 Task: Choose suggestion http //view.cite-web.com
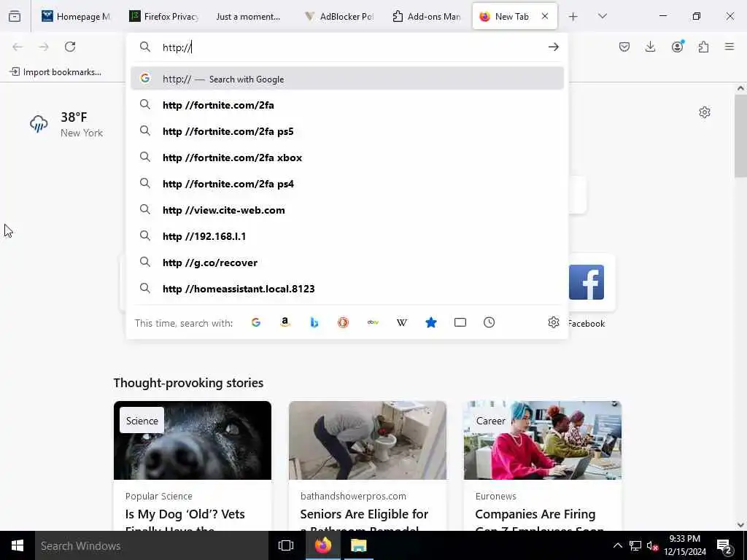347,209
